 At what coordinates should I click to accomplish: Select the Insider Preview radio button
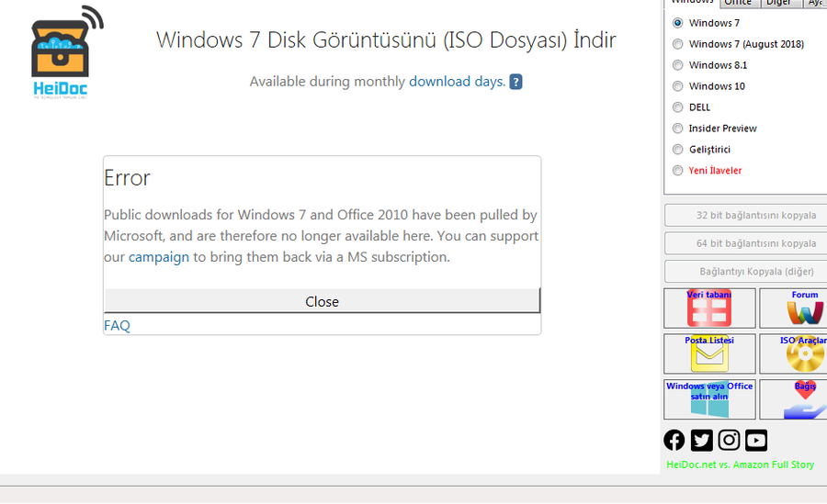[678, 129]
